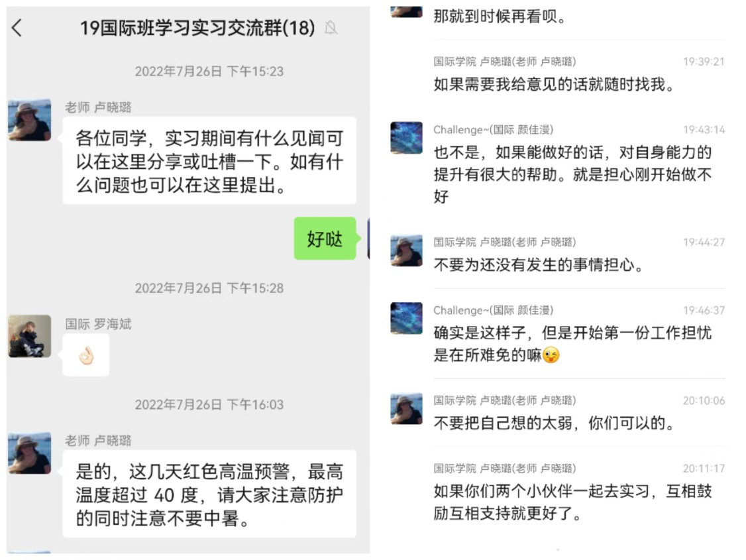Screen dimensions: 746x560
Task: Tap the green 好哒 message bubble
Action: (325, 239)
